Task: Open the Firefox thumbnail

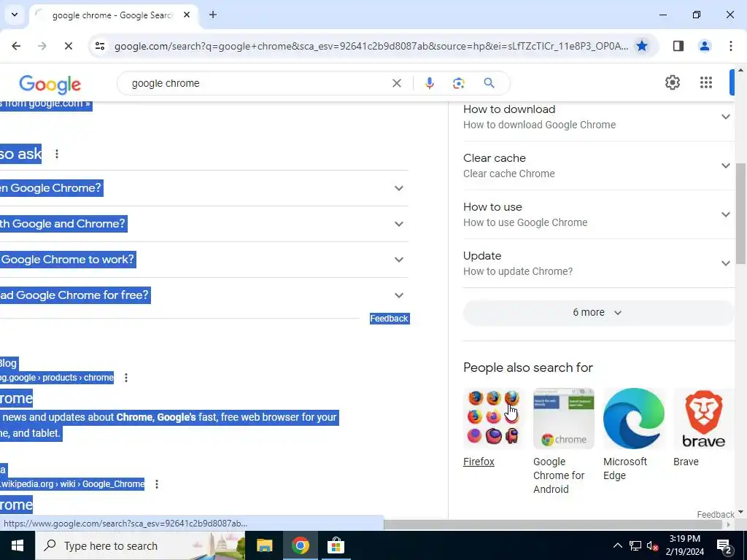Action: (x=494, y=419)
